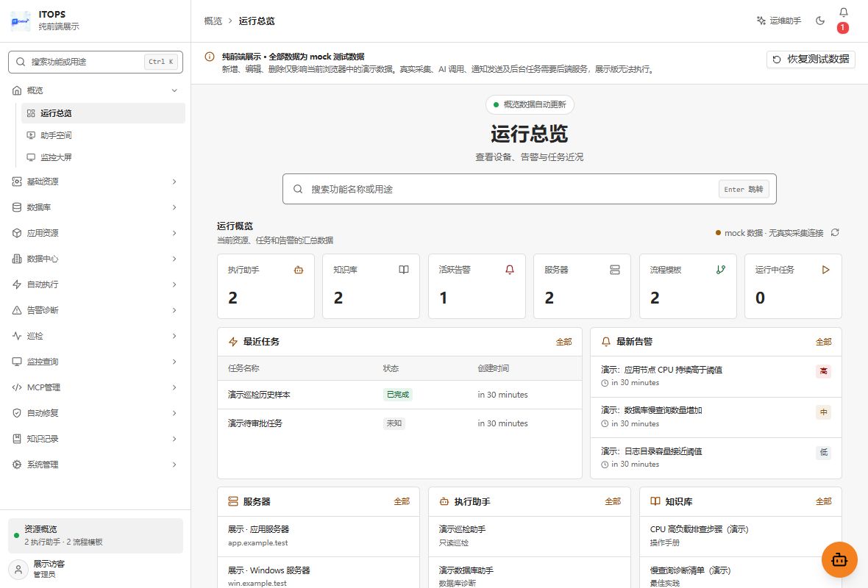The width and height of the screenshot is (868, 588).
Task: Click the 应用资源 cube icon
Action: pyautogui.click(x=17, y=233)
